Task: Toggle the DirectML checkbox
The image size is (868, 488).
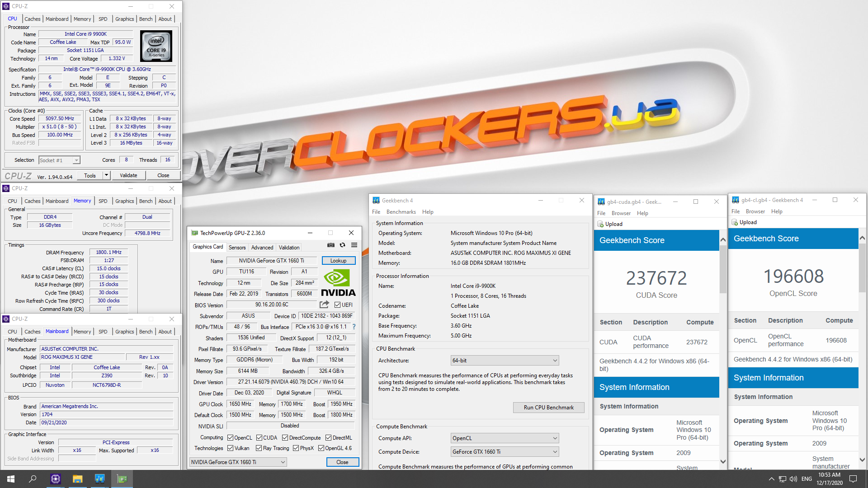Action: (x=328, y=438)
